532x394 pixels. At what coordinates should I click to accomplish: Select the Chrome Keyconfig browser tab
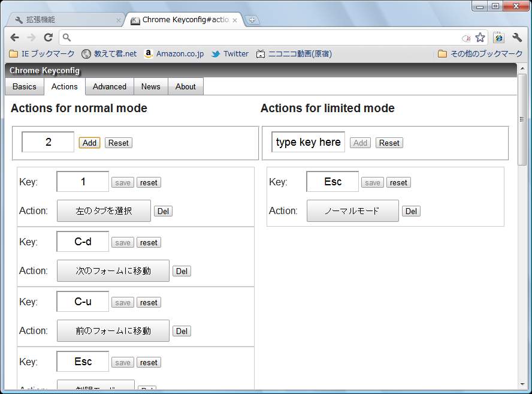point(185,20)
